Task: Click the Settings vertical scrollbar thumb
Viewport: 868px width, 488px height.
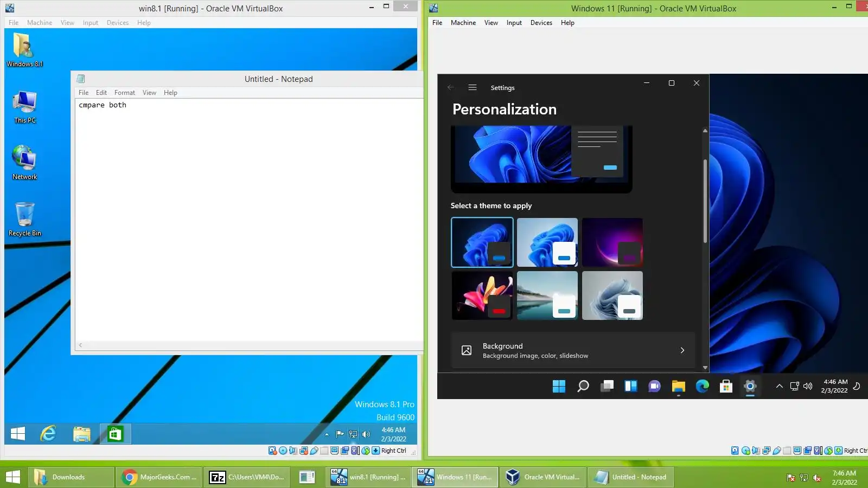Action: pyautogui.click(x=705, y=201)
